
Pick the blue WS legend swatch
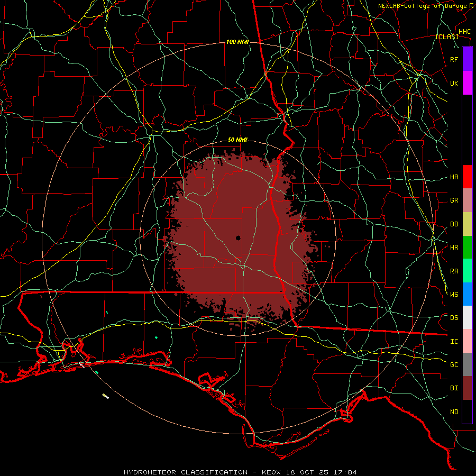coord(467,294)
